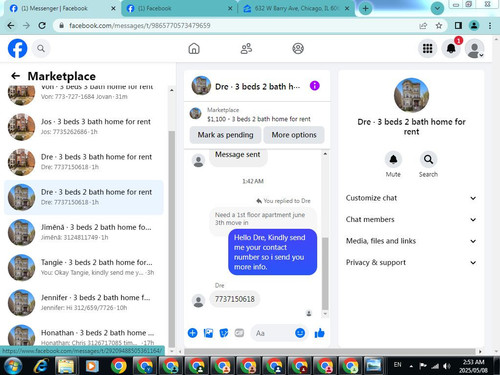Image resolution: width=500 pixels, height=375 pixels.
Task: Open the Jos 3 beds 3 bath conversation
Action: (84, 127)
